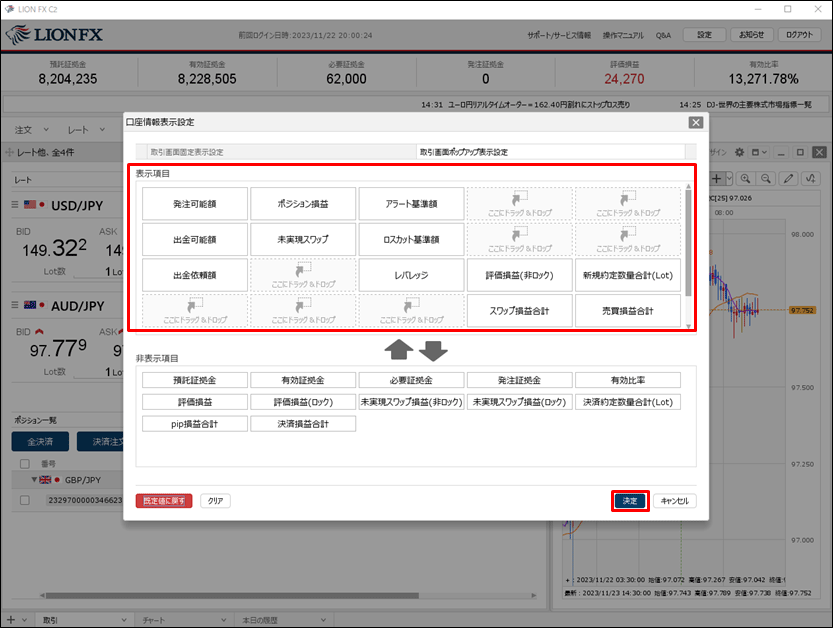
Task: Click the plus icon in bottom bar
Action: click(x=11, y=619)
